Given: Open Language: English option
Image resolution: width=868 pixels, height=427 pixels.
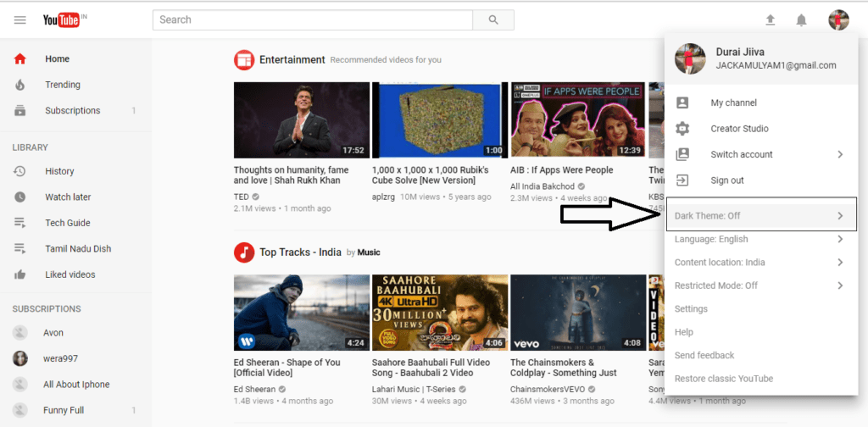Looking at the screenshot, I should (761, 239).
